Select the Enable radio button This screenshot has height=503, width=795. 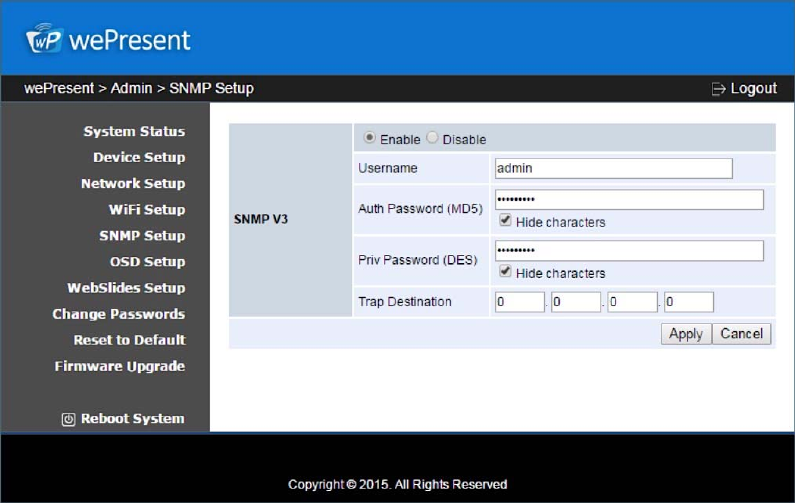tap(370, 138)
